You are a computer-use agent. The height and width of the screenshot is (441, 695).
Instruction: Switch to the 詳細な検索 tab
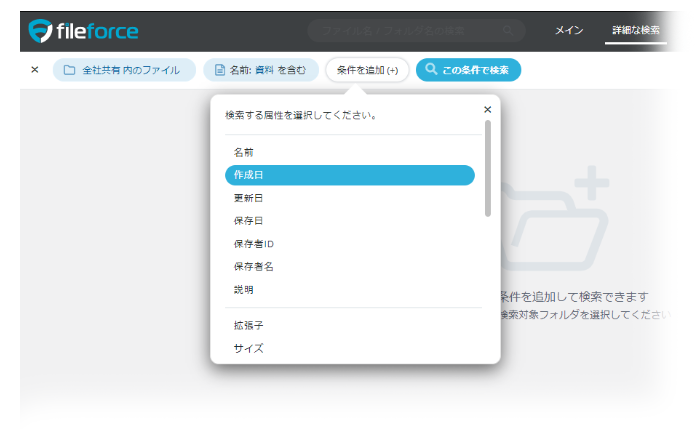click(x=636, y=31)
